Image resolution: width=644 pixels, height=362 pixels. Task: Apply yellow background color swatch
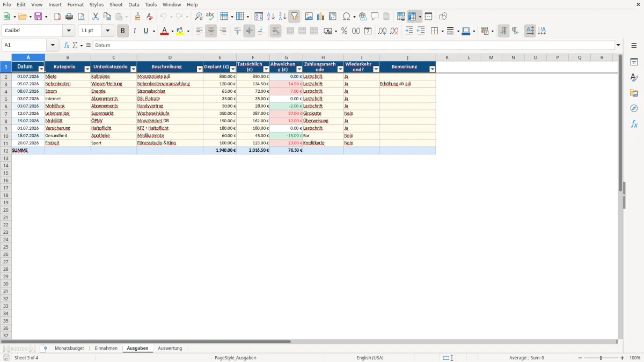pos(180,31)
